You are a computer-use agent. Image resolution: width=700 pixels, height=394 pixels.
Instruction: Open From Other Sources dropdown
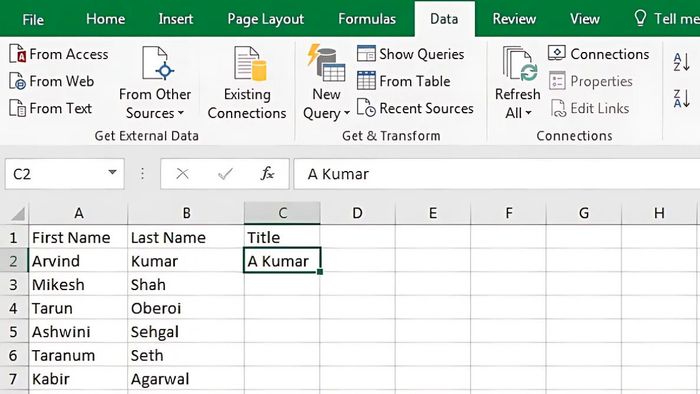click(155, 83)
